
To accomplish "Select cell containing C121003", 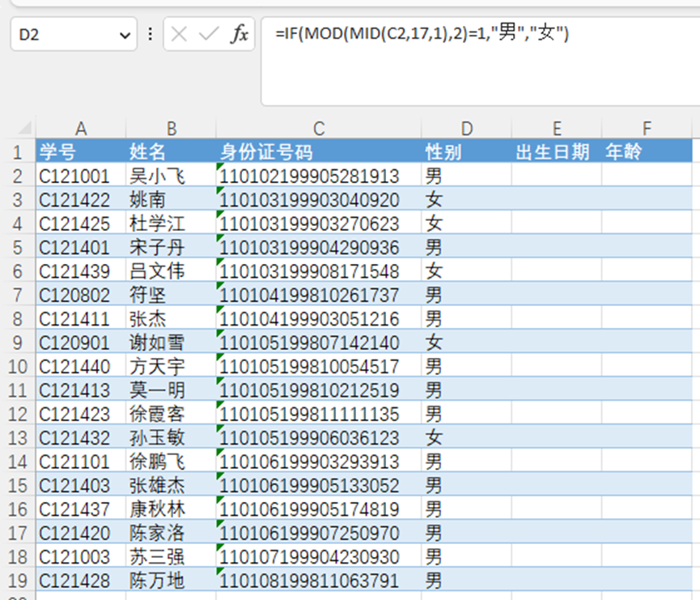I will 81,556.
